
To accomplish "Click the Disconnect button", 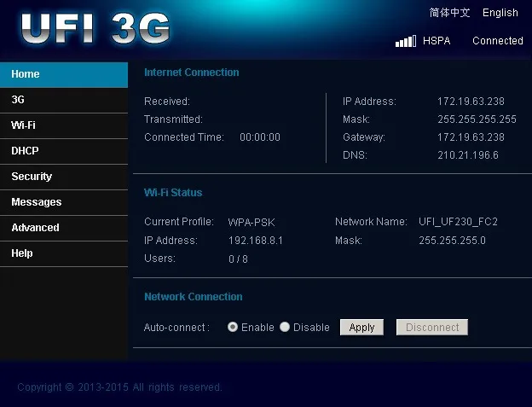I will [x=432, y=328].
